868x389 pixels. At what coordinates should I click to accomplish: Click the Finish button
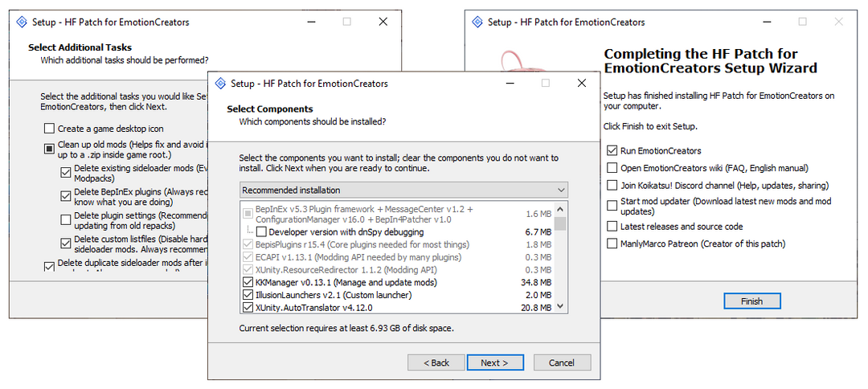click(751, 301)
